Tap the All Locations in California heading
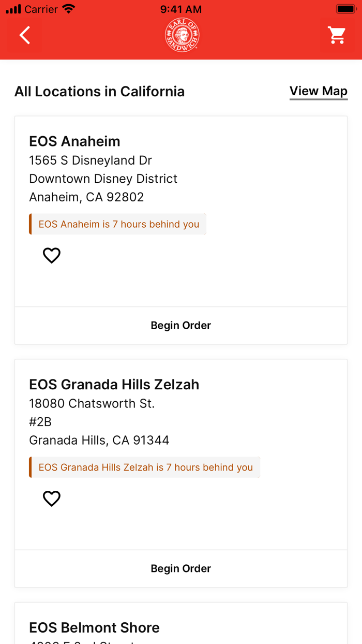The width and height of the screenshot is (362, 644). point(99,91)
